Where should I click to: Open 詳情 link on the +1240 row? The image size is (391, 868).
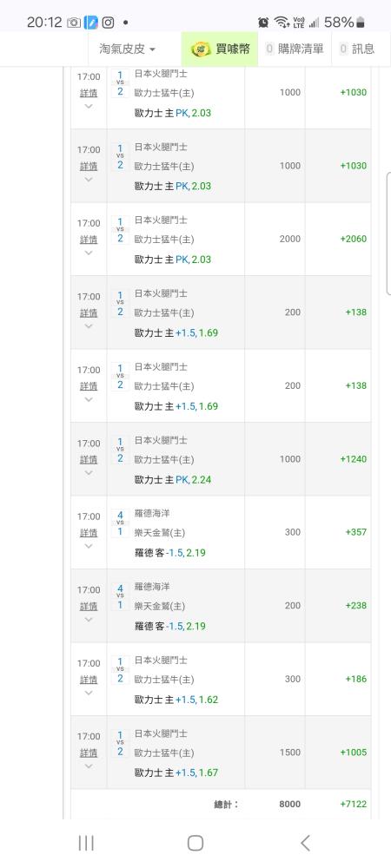(89, 459)
